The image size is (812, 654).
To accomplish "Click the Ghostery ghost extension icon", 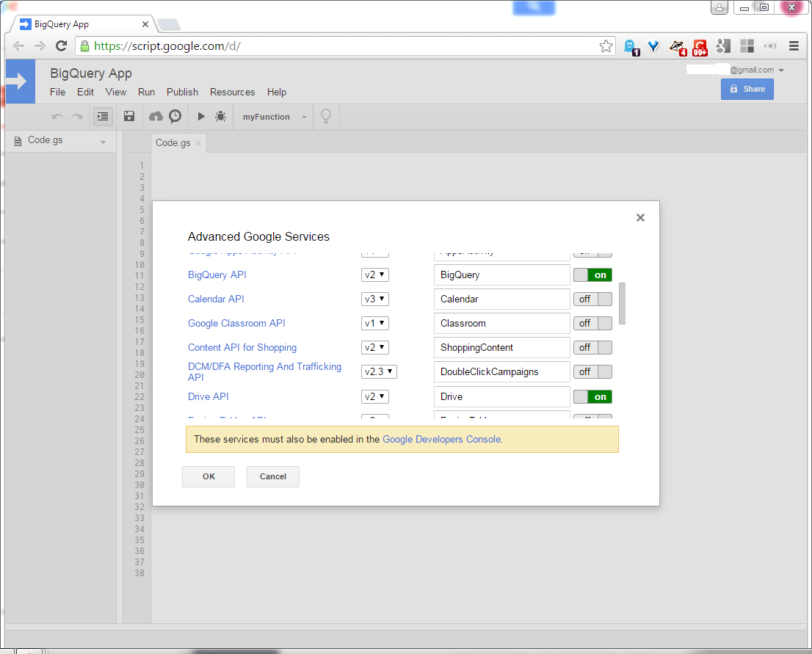I will click(x=631, y=46).
